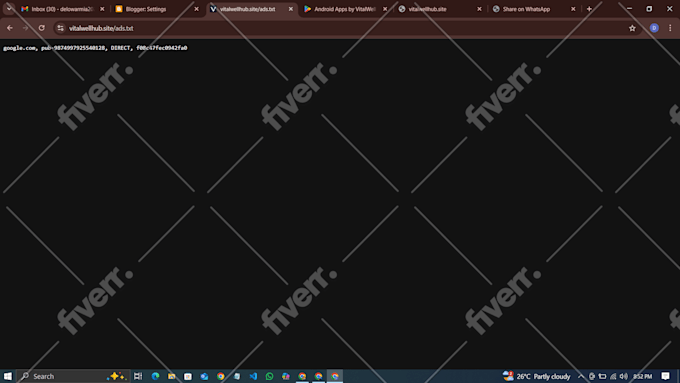Switch to Android Apps by VitalWell tab
The image size is (680, 383).
(x=345, y=9)
